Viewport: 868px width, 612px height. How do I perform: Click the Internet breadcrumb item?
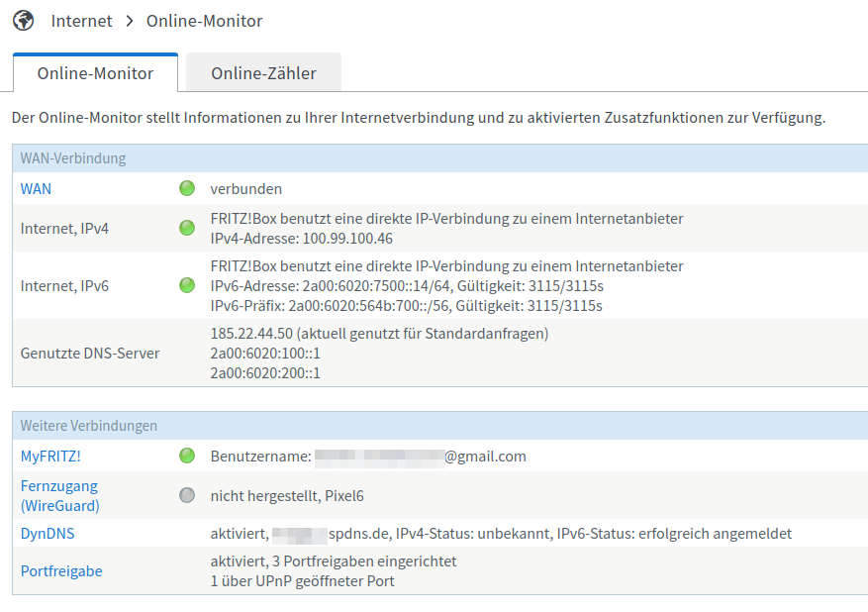tap(82, 21)
